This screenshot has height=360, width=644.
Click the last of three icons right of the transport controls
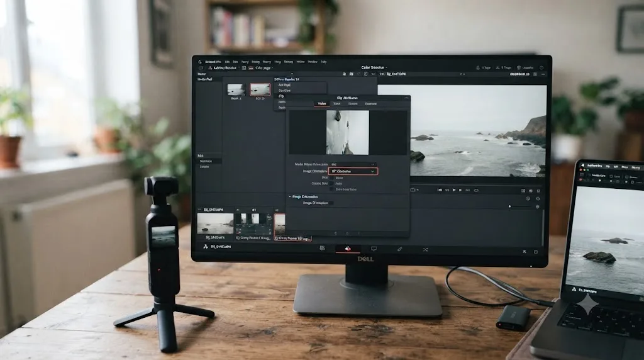(x=538, y=191)
